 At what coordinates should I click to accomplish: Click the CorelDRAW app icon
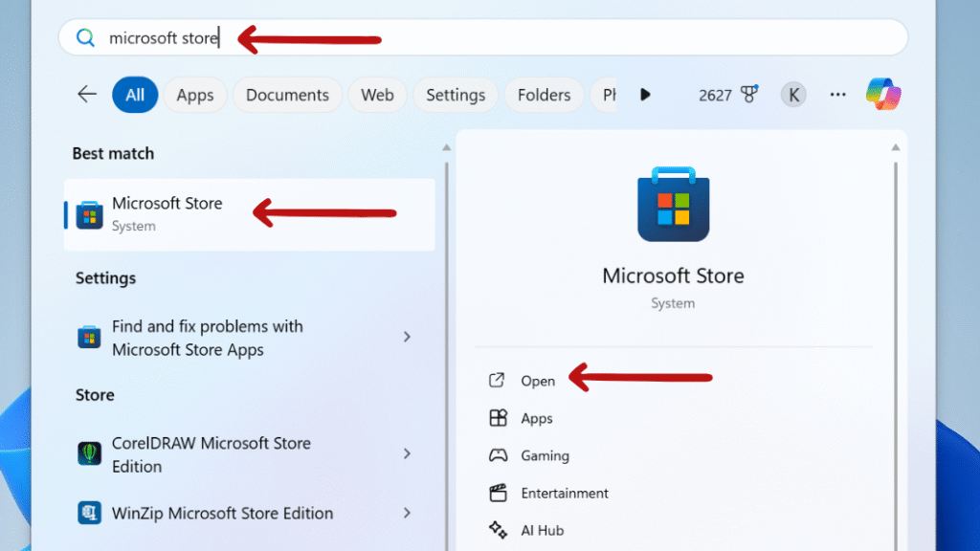(89, 453)
